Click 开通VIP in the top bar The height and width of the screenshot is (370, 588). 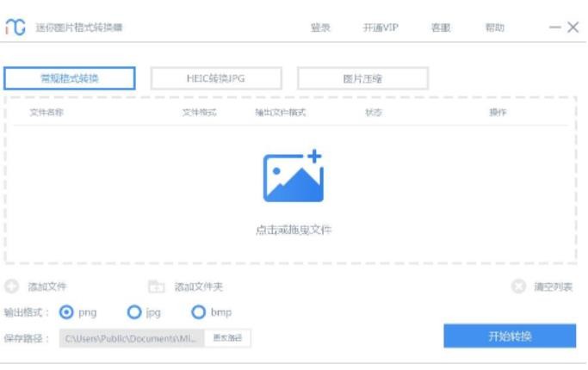[381, 28]
